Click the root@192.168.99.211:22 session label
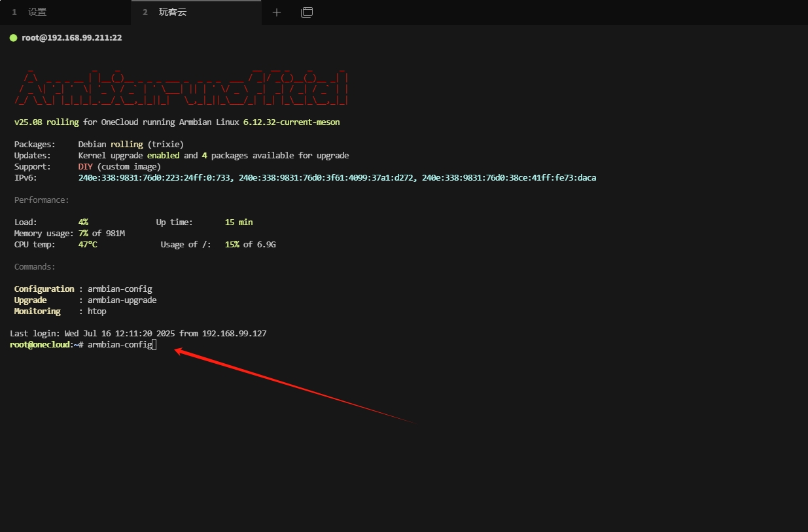The image size is (808, 532). click(72, 38)
